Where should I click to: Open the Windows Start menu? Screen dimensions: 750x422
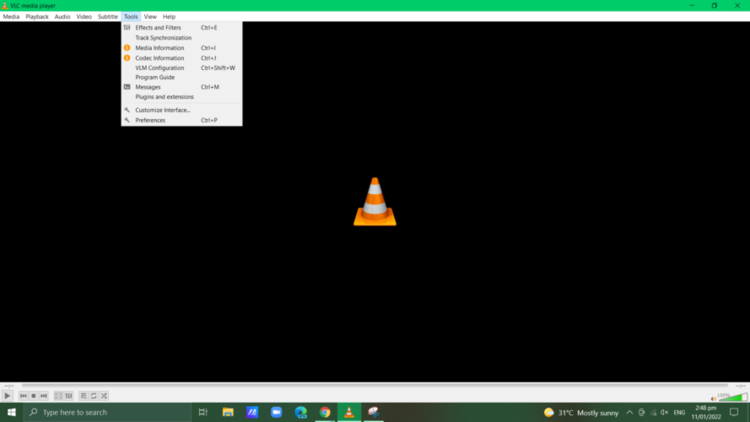[x=11, y=412]
